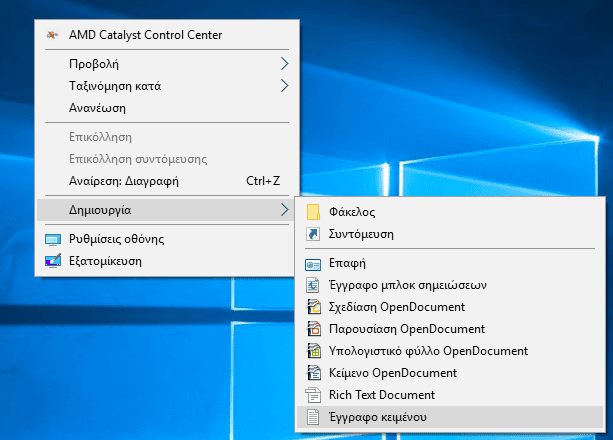Click the greyed-out Επικόλληση entry
The height and width of the screenshot is (440, 613).
coord(100,137)
